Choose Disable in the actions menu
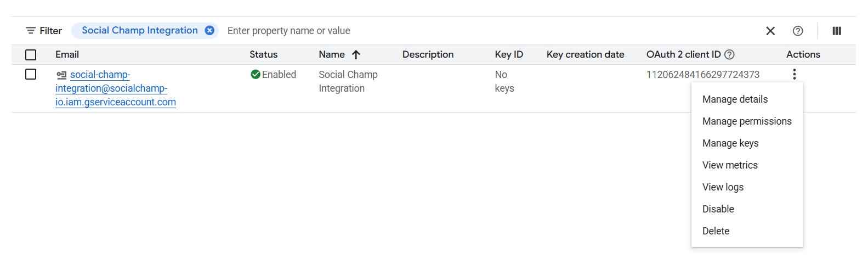Image resolution: width=868 pixels, height=269 pixels. 718,209
